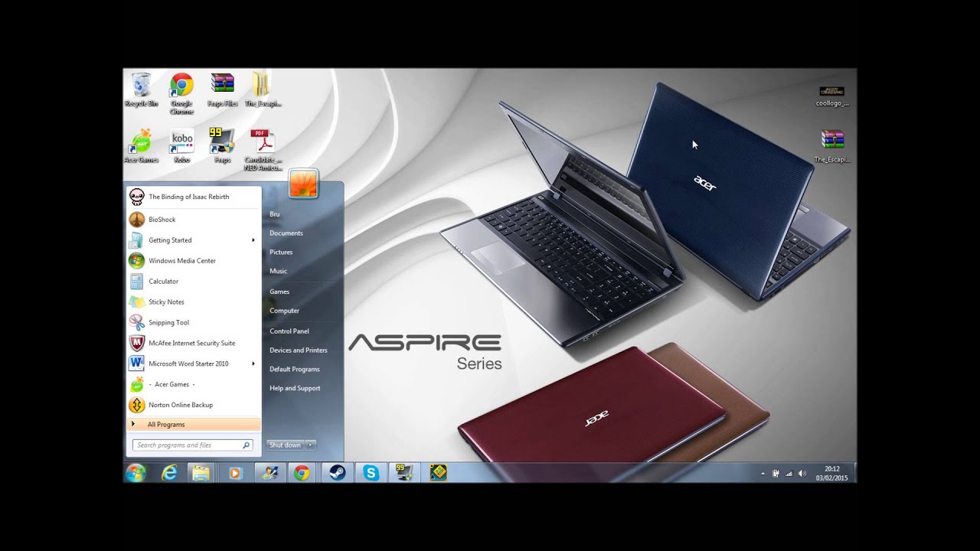Open the Recycle Bin desktop icon
Screen dimensions: 980x551
click(141, 90)
